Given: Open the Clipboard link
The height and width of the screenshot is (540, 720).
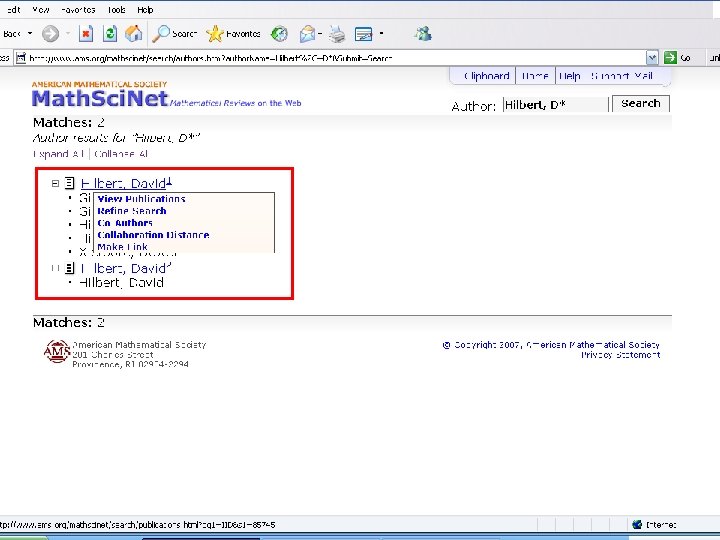Looking at the screenshot, I should (x=487, y=76).
